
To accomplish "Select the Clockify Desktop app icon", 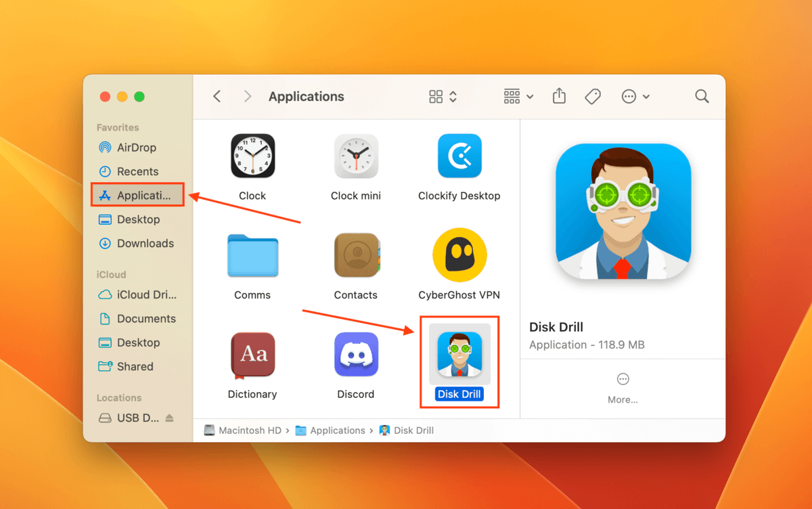I will point(459,156).
